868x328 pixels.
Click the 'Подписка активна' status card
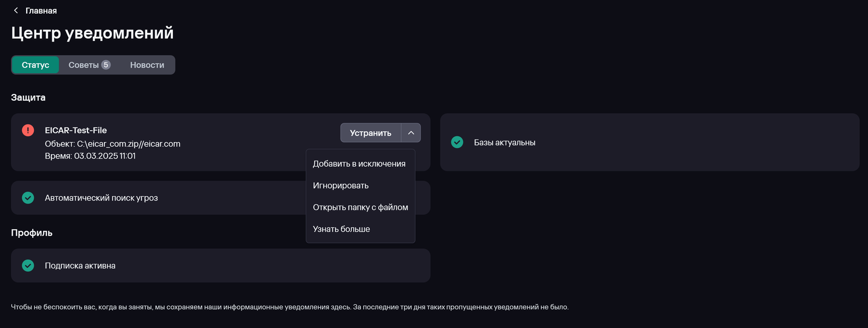pyautogui.click(x=220, y=266)
